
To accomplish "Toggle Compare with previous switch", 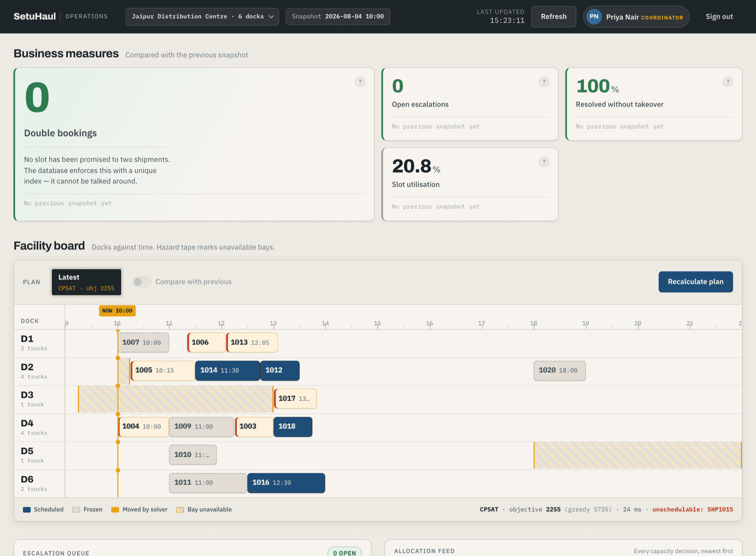I will (x=142, y=282).
